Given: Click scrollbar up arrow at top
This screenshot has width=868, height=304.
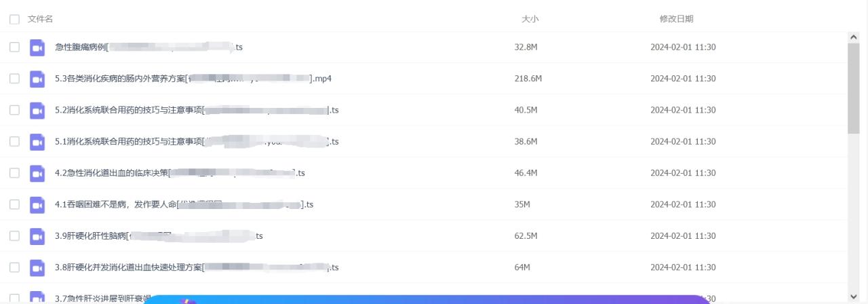Looking at the screenshot, I should (x=854, y=37).
